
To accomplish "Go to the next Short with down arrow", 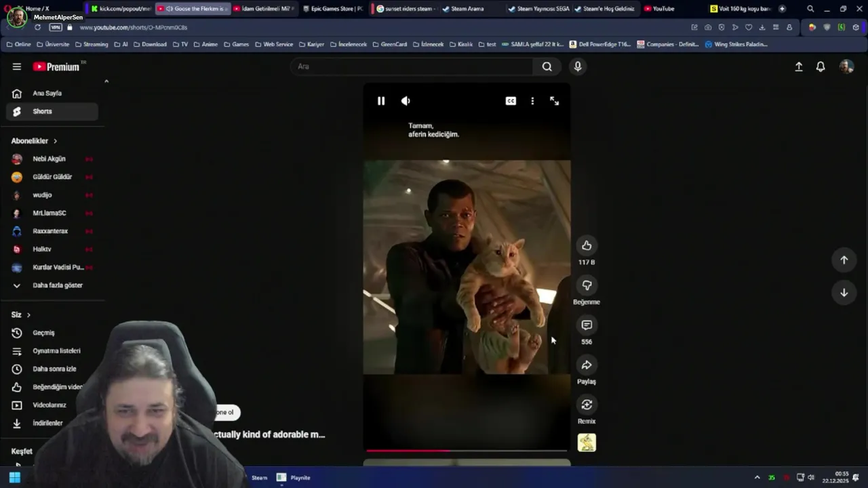I will point(844,292).
